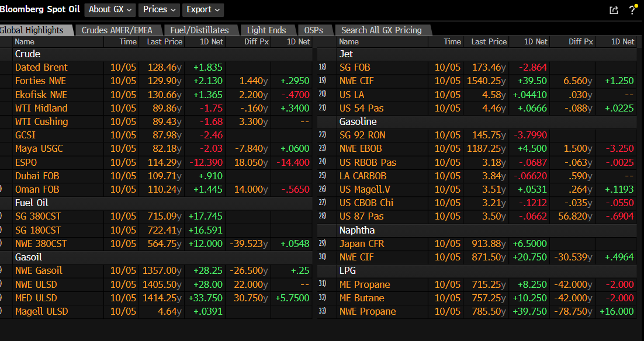Viewport: 644px width, 341px height.
Task: Select ME Propane LPG row
Action: tap(477, 284)
